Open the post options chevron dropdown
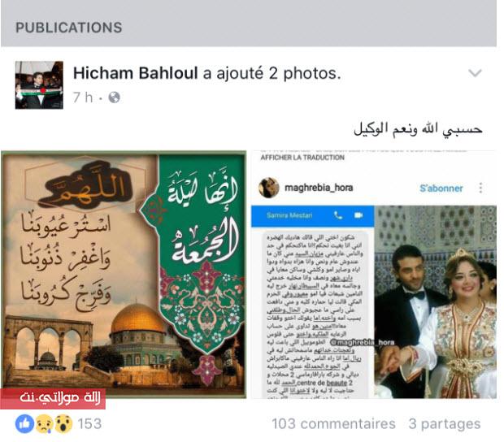The height and width of the screenshot is (442, 504). click(475, 73)
